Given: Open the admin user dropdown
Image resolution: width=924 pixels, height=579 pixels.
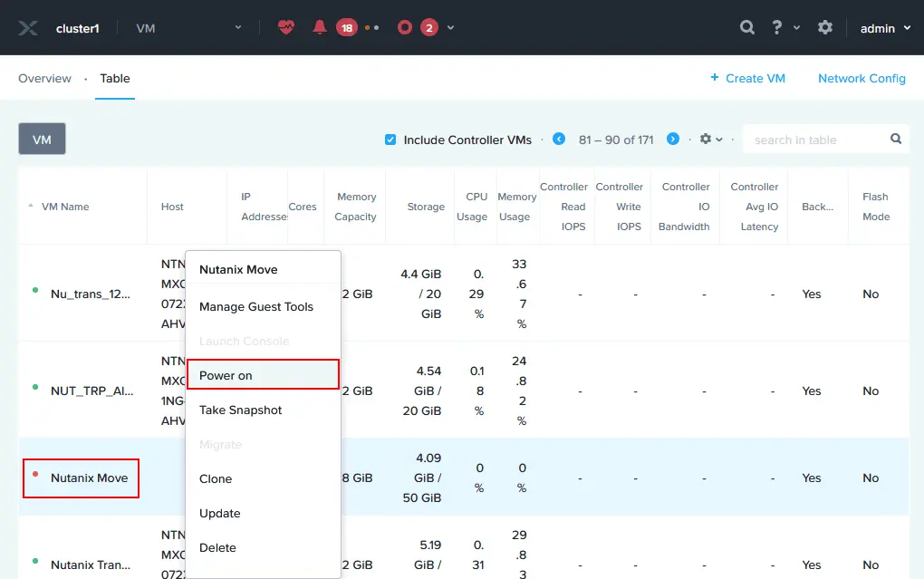Looking at the screenshot, I should pos(886,28).
